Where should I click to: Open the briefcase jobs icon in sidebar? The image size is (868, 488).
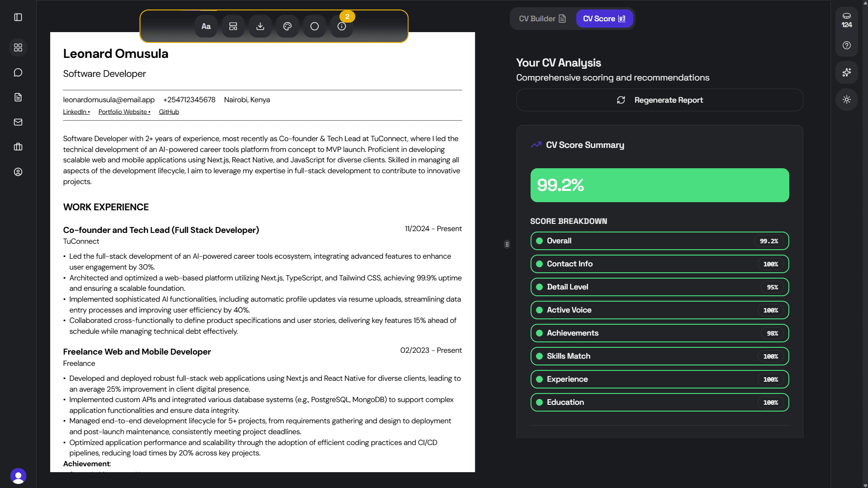18,147
